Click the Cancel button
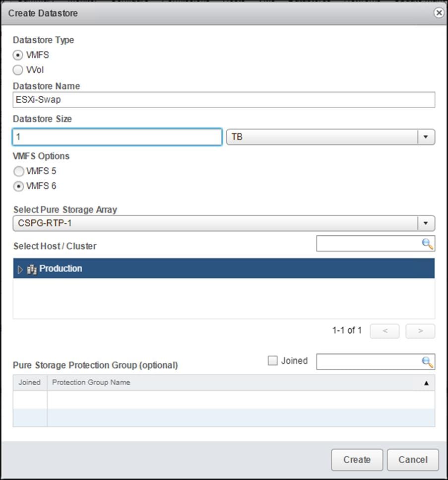This screenshot has width=448, height=480. click(413, 460)
